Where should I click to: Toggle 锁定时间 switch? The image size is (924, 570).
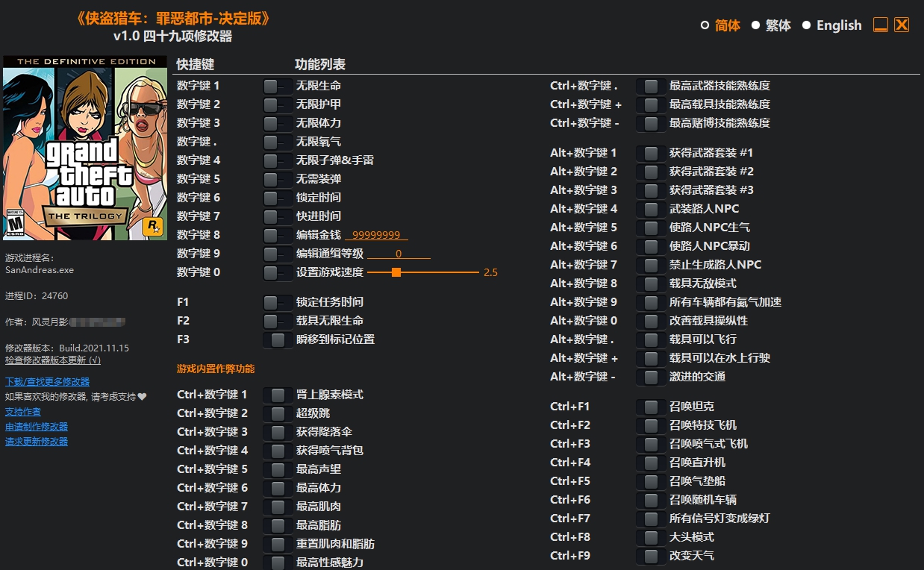(278, 198)
